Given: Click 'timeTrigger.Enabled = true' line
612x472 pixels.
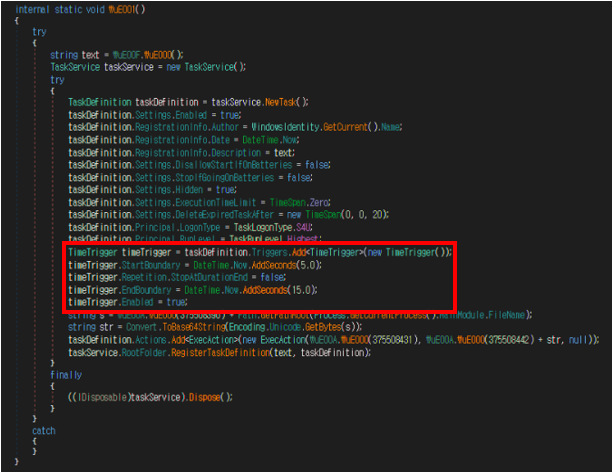Looking at the screenshot, I should point(128,302).
